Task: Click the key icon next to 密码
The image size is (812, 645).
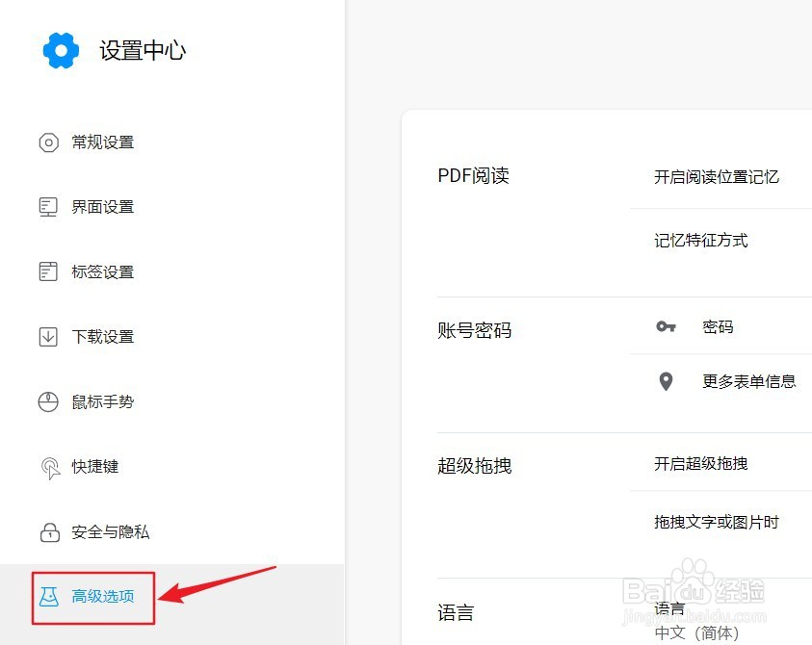Action: coord(666,327)
